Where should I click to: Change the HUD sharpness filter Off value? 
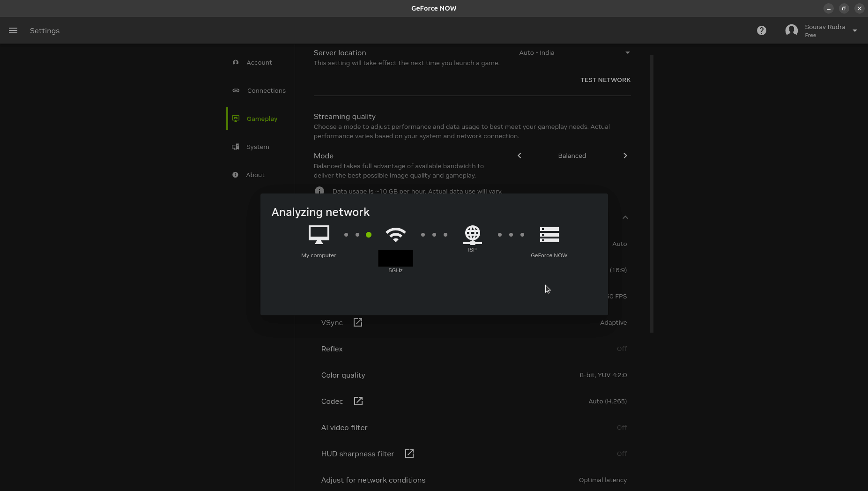tap(622, 454)
